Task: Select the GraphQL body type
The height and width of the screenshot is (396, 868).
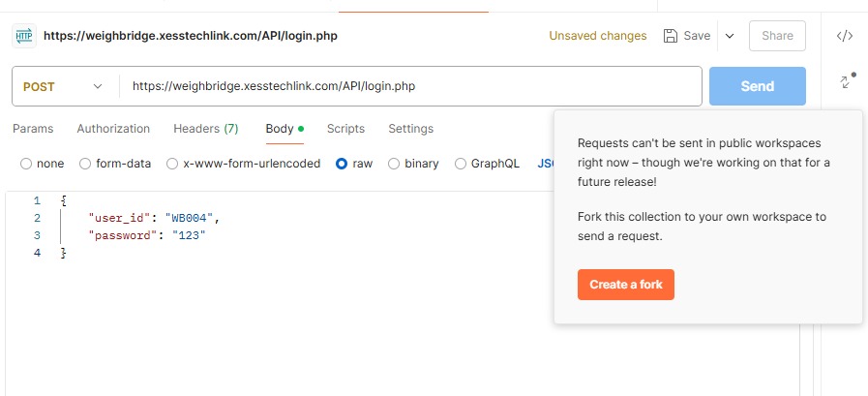Action: coord(461,164)
